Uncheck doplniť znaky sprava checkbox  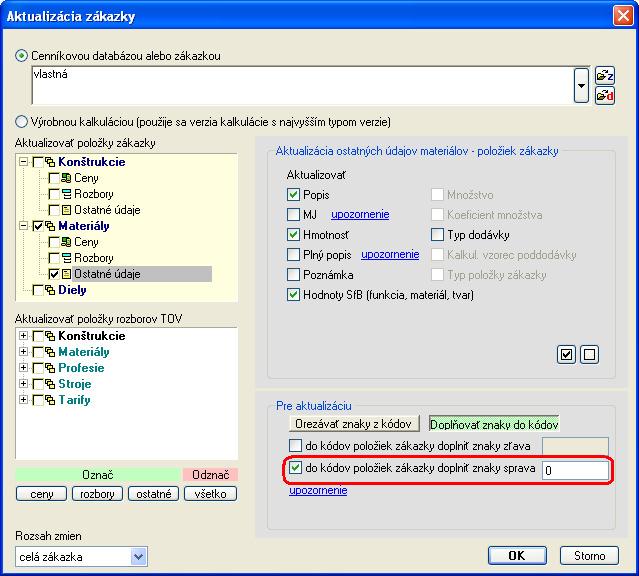[295, 467]
